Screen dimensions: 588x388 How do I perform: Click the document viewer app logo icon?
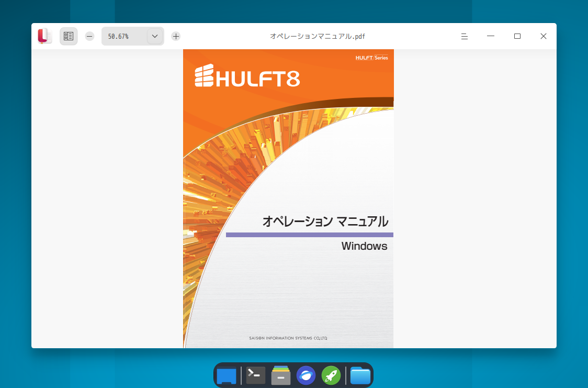point(44,36)
